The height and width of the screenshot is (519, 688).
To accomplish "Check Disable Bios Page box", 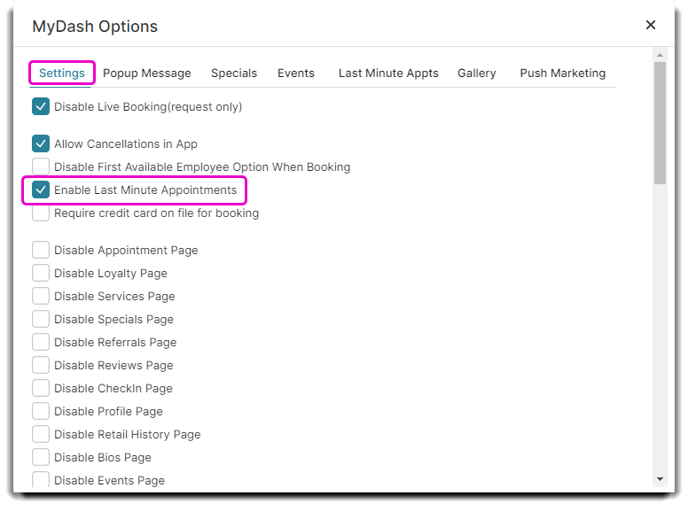I will coord(40,457).
